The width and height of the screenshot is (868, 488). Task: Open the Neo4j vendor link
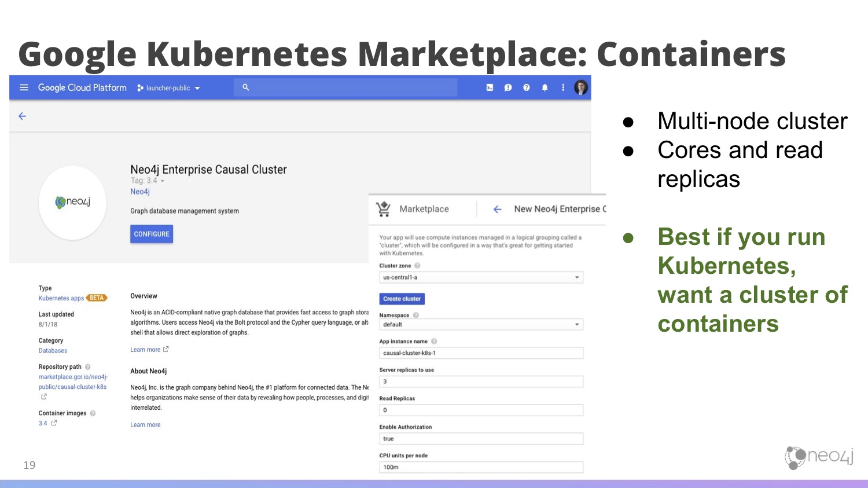pyautogui.click(x=140, y=192)
